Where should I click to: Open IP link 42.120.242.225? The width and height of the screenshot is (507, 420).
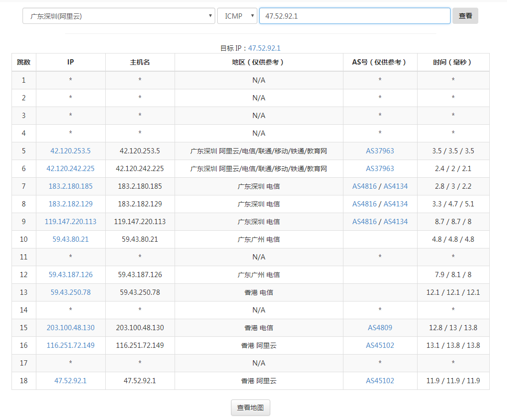click(x=70, y=169)
